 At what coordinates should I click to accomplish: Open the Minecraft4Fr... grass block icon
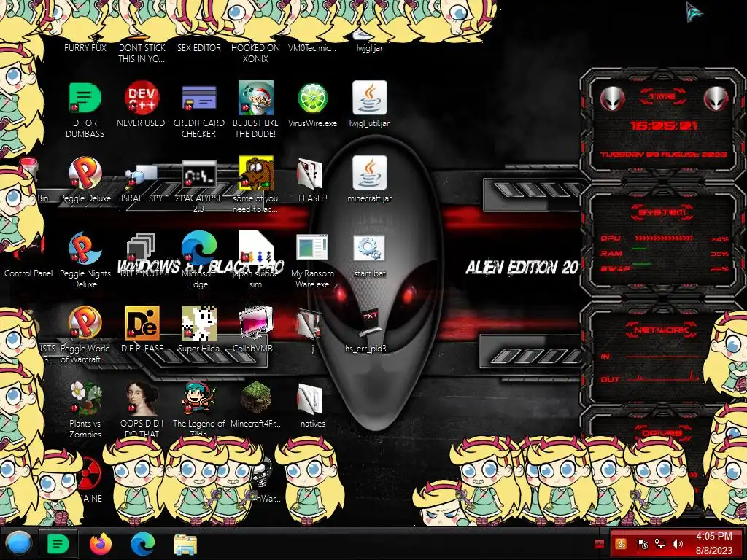tap(256, 398)
